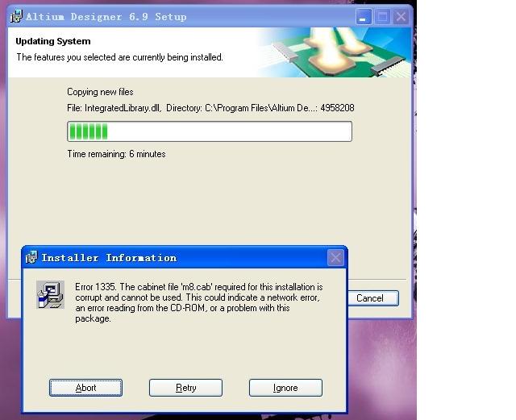Click the green installation progress bar
Screen dimensions: 516x420
coord(210,131)
